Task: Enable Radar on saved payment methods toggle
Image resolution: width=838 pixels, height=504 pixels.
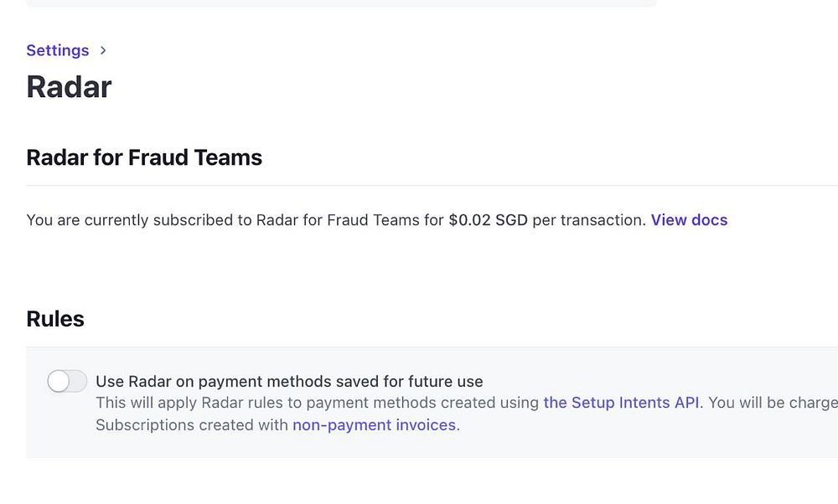Action: [x=67, y=382]
